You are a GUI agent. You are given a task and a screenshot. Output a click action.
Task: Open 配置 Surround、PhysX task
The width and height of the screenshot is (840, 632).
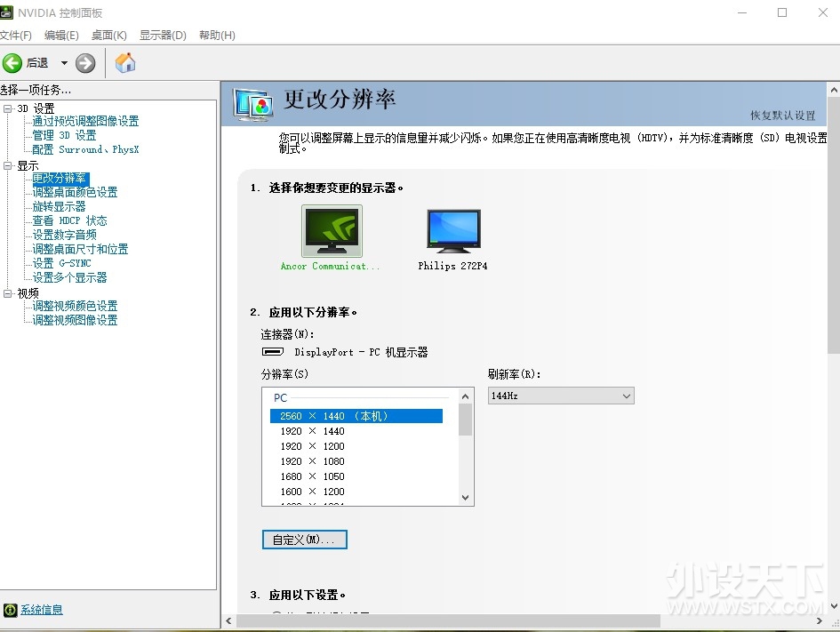tap(85, 149)
